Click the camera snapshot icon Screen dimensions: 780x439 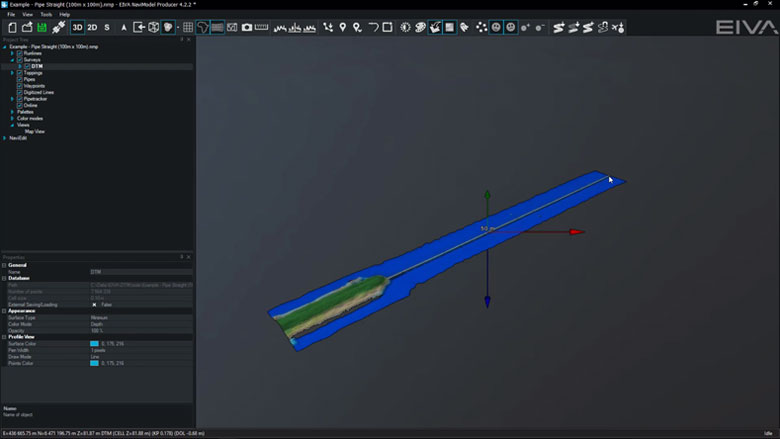click(247, 27)
